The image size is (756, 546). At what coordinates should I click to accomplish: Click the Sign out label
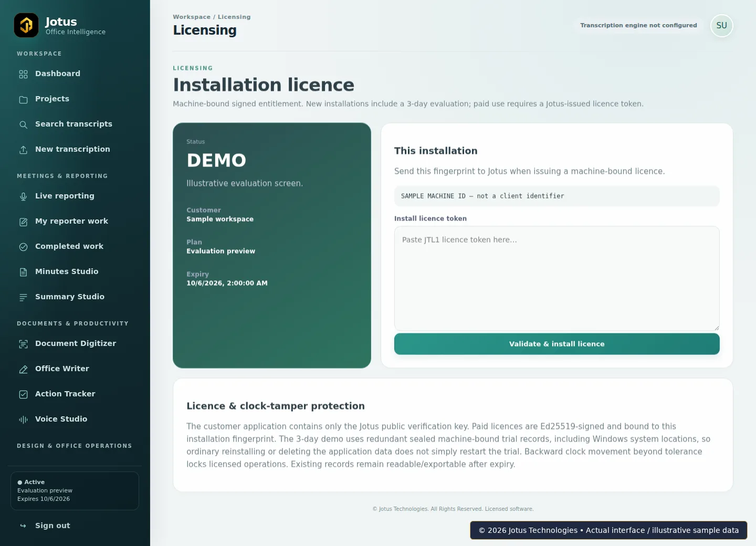52,526
